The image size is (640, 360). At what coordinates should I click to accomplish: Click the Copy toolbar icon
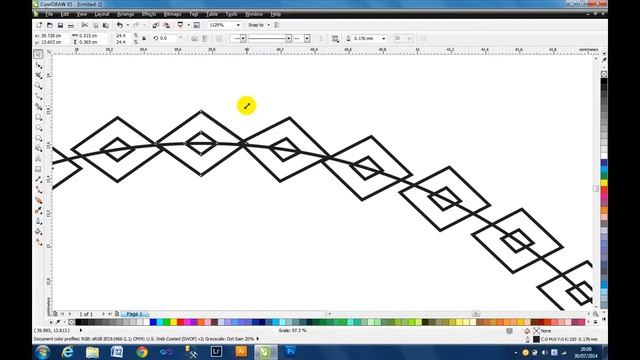click(96, 25)
